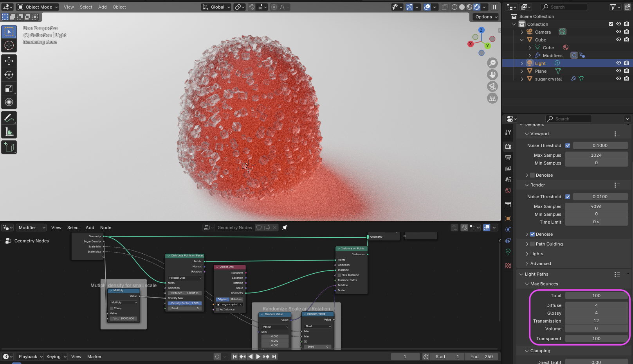
Task: Choose the Add Cube tool
Action: pos(9,147)
